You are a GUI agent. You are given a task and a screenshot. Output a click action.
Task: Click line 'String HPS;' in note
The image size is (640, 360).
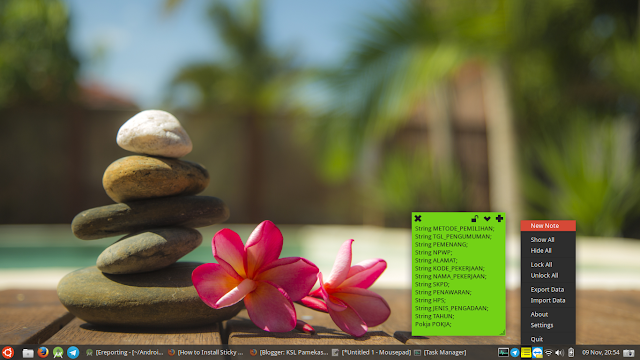tap(430, 300)
